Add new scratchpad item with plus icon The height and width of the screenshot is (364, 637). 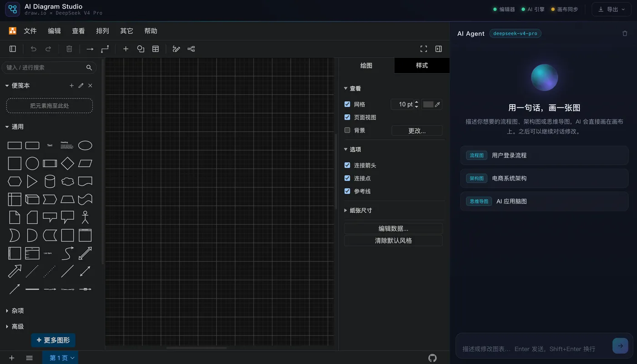click(x=71, y=85)
